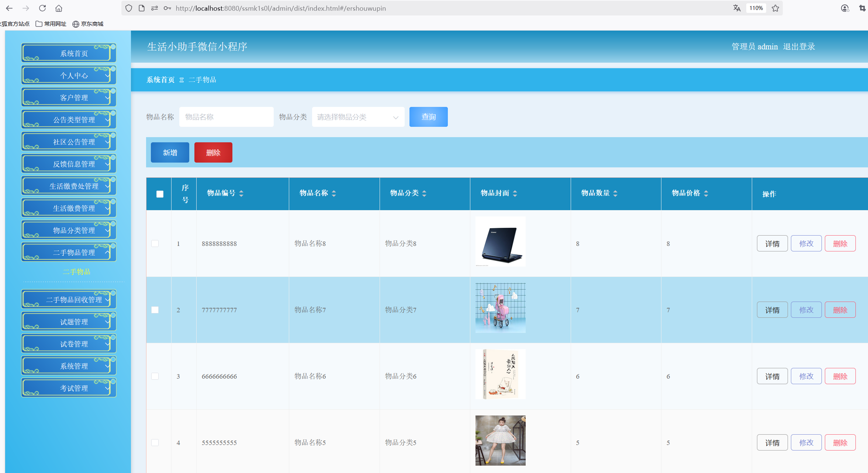
Task: Sort by 物品数量 column sort arrows
Action: click(x=615, y=193)
